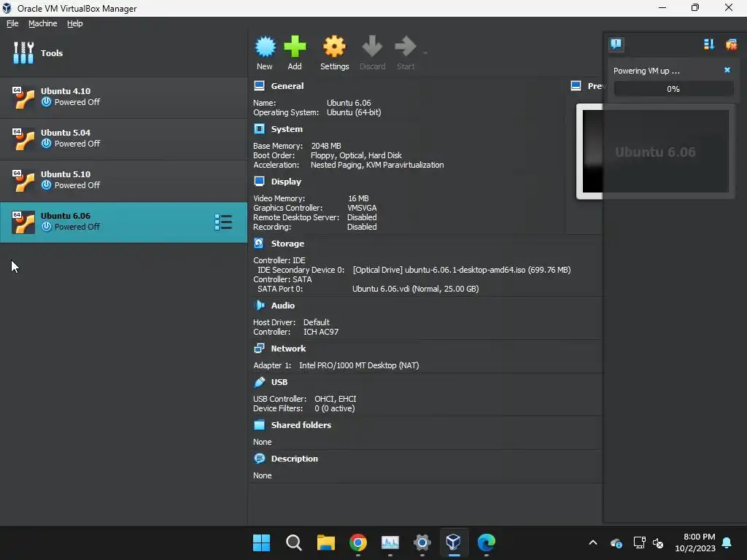
Task: Click the General section header
Action: click(x=287, y=86)
